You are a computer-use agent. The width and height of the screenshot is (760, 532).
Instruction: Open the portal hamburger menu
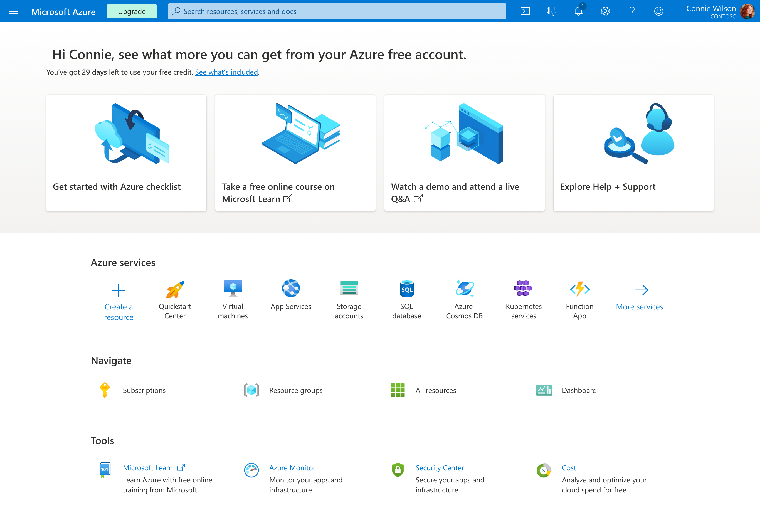pos(13,11)
